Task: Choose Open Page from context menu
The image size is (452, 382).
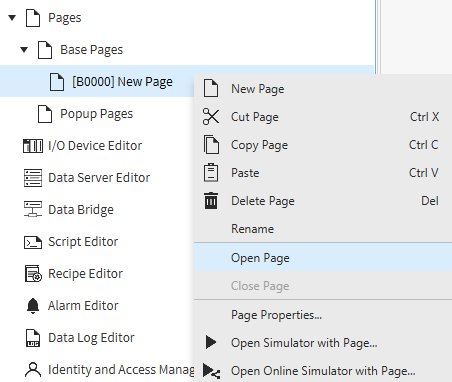Action: click(x=323, y=257)
